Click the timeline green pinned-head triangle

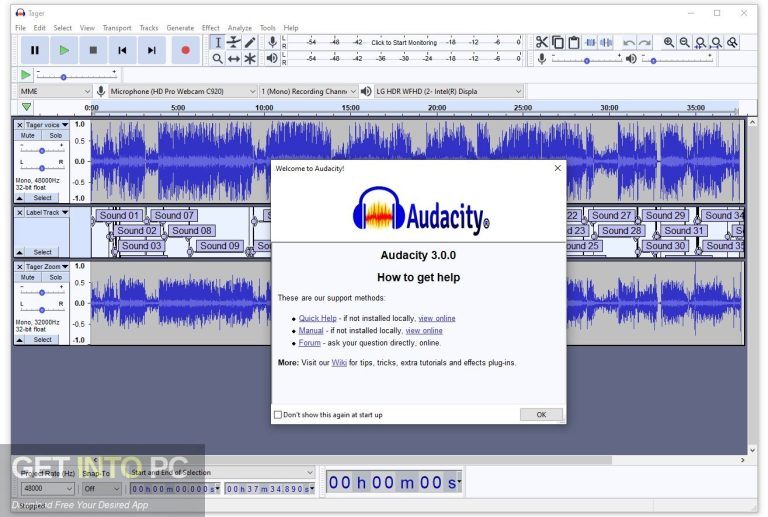click(26, 107)
